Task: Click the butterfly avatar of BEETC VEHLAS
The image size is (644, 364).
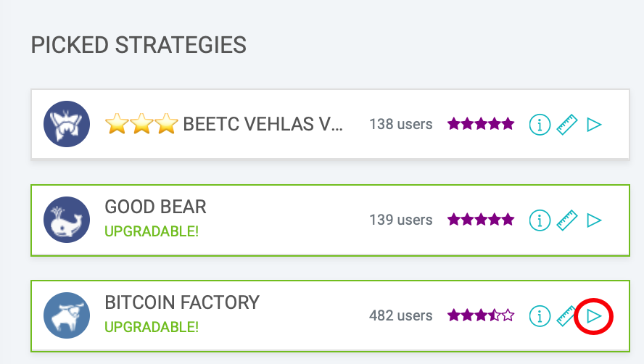Action: [x=67, y=124]
